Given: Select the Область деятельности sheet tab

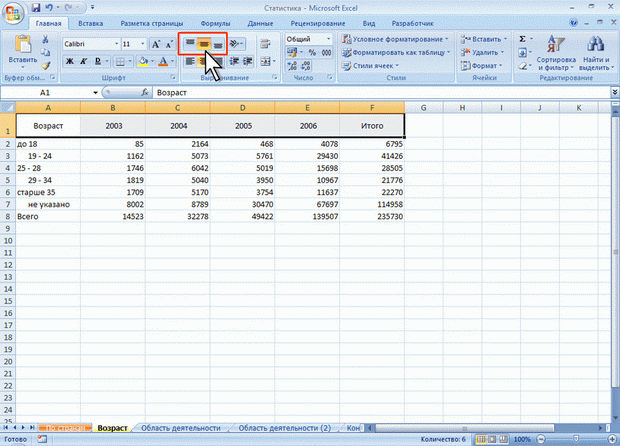Looking at the screenshot, I should coord(181,428).
